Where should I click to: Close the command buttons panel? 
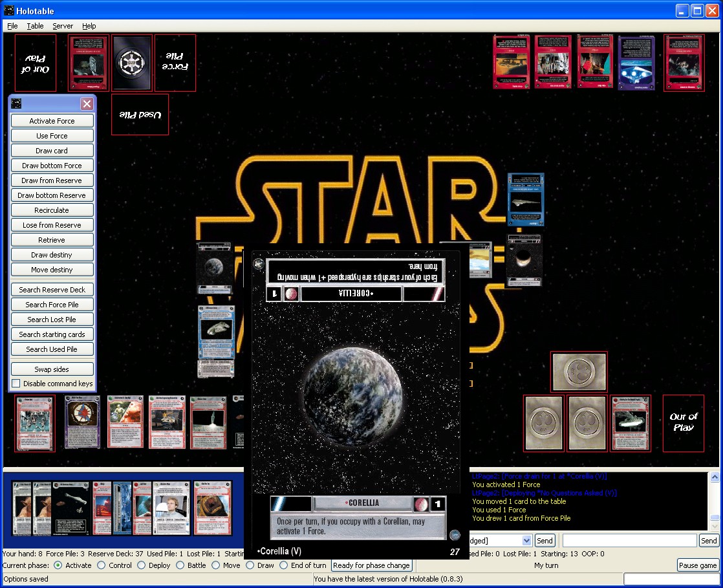click(87, 103)
